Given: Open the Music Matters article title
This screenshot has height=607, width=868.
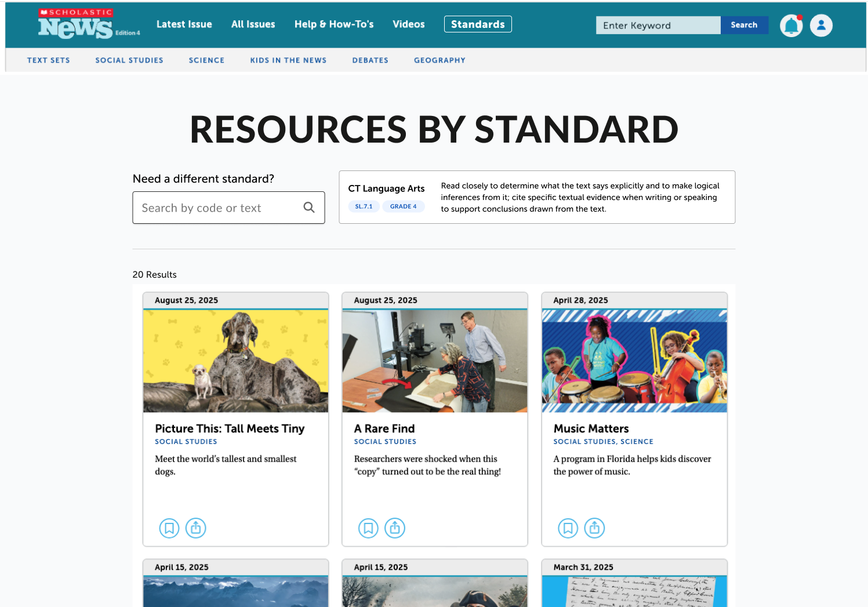Looking at the screenshot, I should pyautogui.click(x=591, y=428).
